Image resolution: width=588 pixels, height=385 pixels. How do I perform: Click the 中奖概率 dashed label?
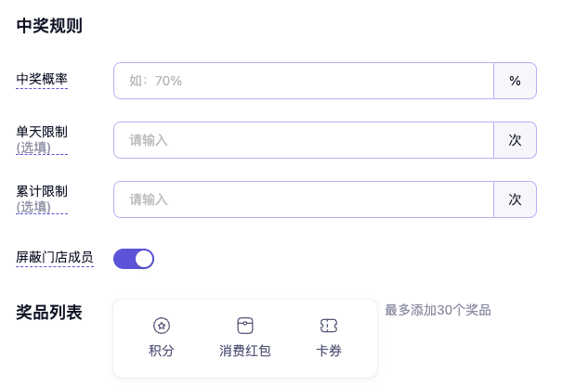click(42, 80)
